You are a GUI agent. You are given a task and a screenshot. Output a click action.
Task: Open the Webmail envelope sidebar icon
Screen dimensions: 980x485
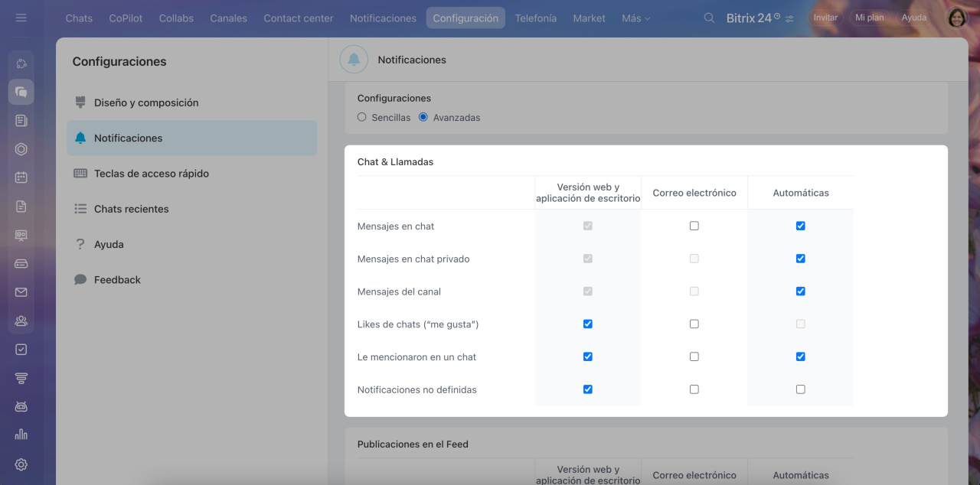[x=21, y=292]
